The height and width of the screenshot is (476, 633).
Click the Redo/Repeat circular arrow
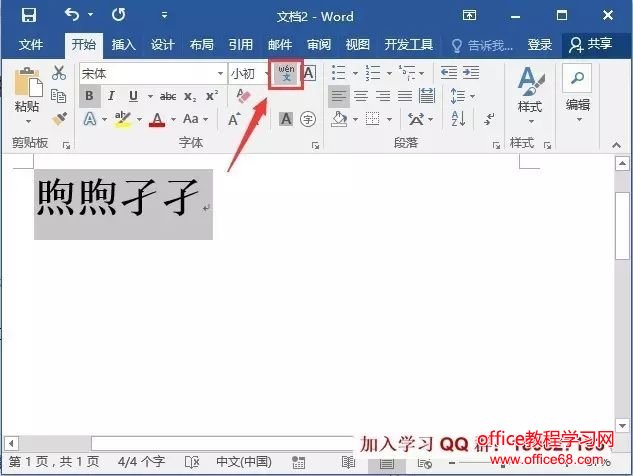click(x=119, y=15)
